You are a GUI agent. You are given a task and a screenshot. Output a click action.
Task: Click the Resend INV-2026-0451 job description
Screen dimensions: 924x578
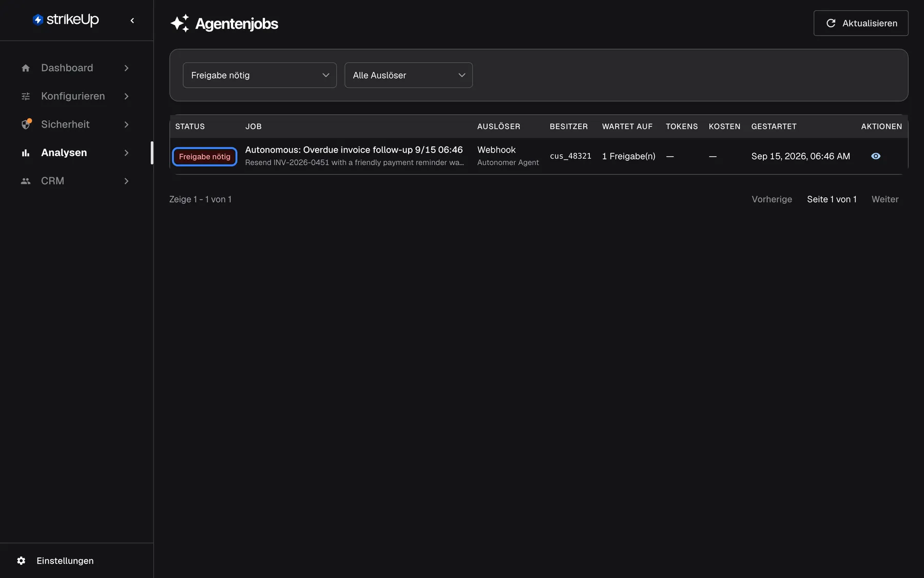pyautogui.click(x=354, y=162)
